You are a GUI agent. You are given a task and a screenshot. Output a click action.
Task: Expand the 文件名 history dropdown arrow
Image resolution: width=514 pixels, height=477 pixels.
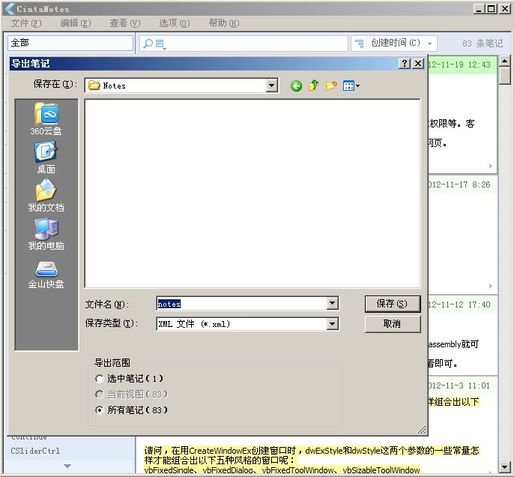click(x=332, y=303)
